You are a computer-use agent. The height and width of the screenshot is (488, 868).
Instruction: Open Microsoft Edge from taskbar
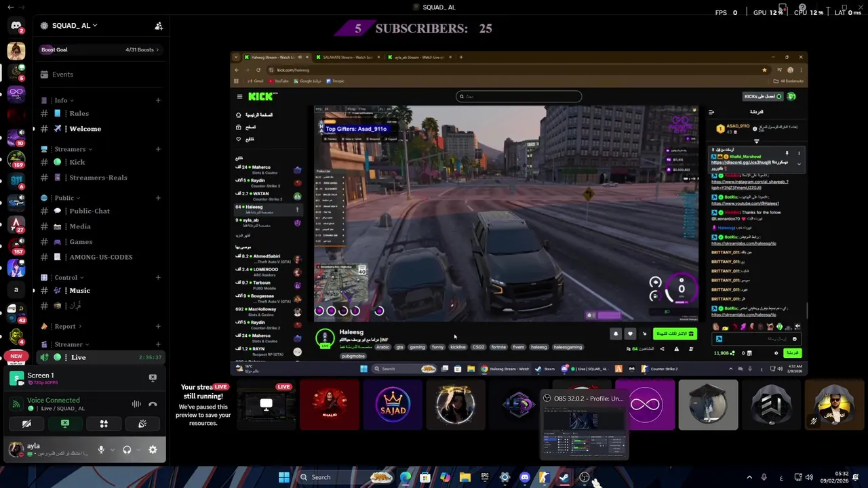pyautogui.click(x=406, y=477)
